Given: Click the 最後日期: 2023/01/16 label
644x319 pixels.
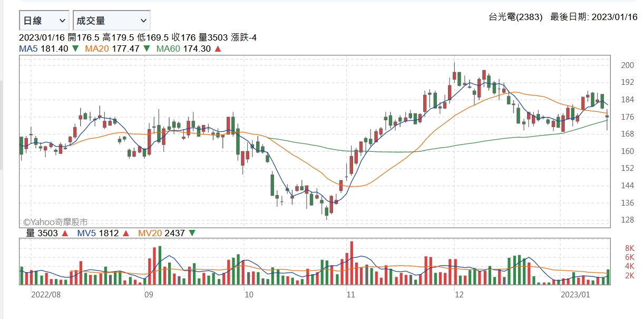Looking at the screenshot, I should [x=593, y=17].
